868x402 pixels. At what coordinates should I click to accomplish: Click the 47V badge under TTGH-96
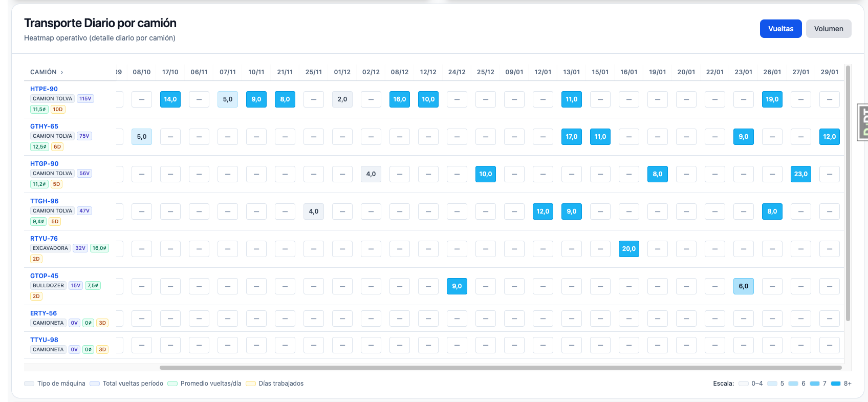click(84, 210)
